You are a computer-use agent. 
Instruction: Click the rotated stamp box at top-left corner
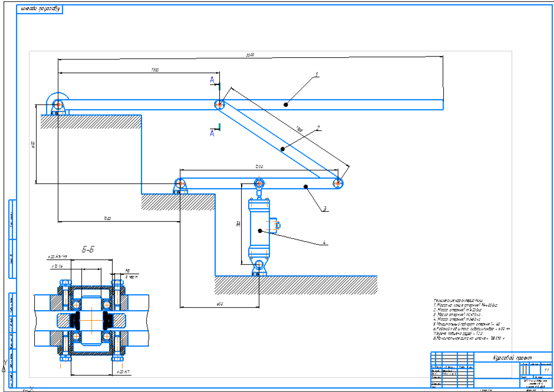(x=39, y=9)
